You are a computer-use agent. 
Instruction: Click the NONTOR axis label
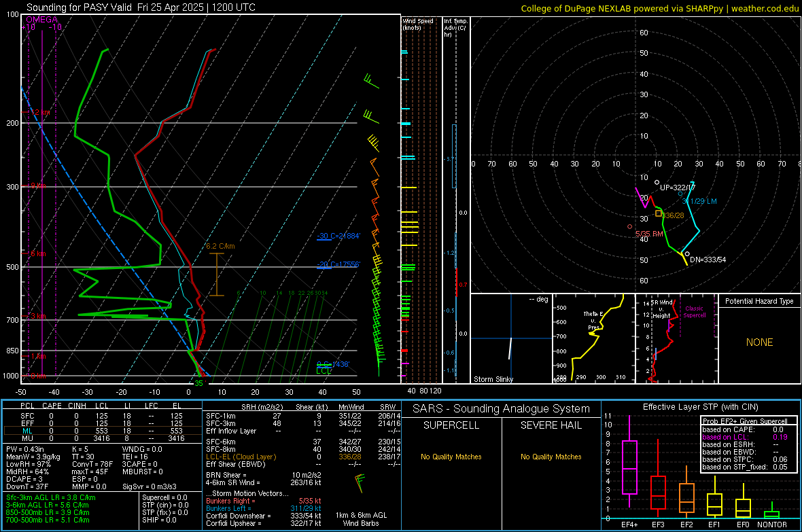(x=772, y=525)
